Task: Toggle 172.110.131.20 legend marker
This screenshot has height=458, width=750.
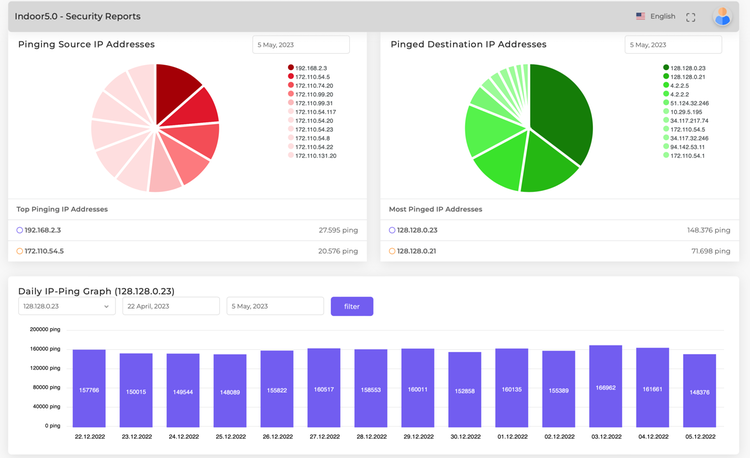Action: 291,155
